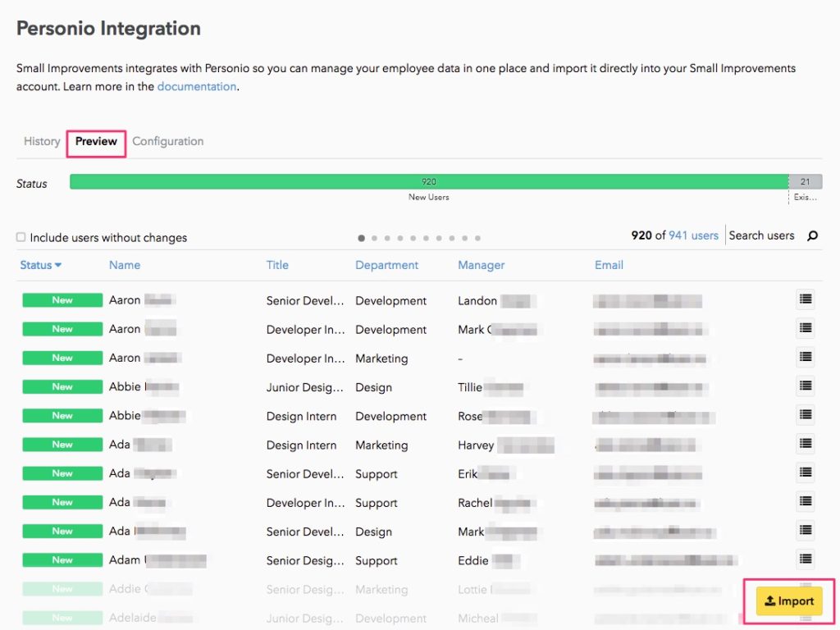Click the Search users field
The height and width of the screenshot is (630, 840).
(761, 235)
